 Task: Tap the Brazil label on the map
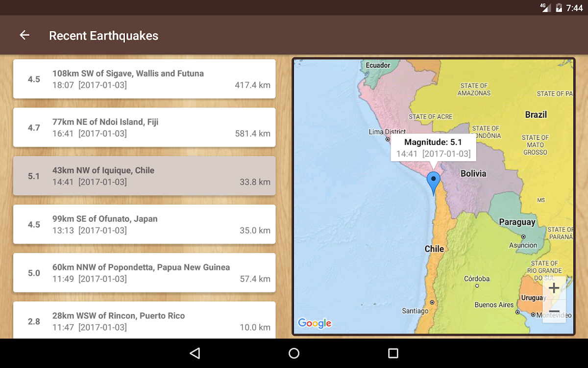pos(536,114)
